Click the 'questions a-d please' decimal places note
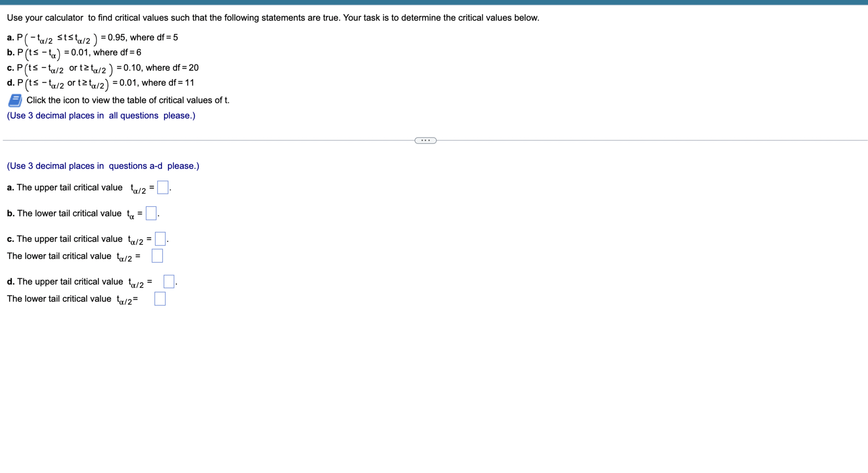 (x=103, y=166)
